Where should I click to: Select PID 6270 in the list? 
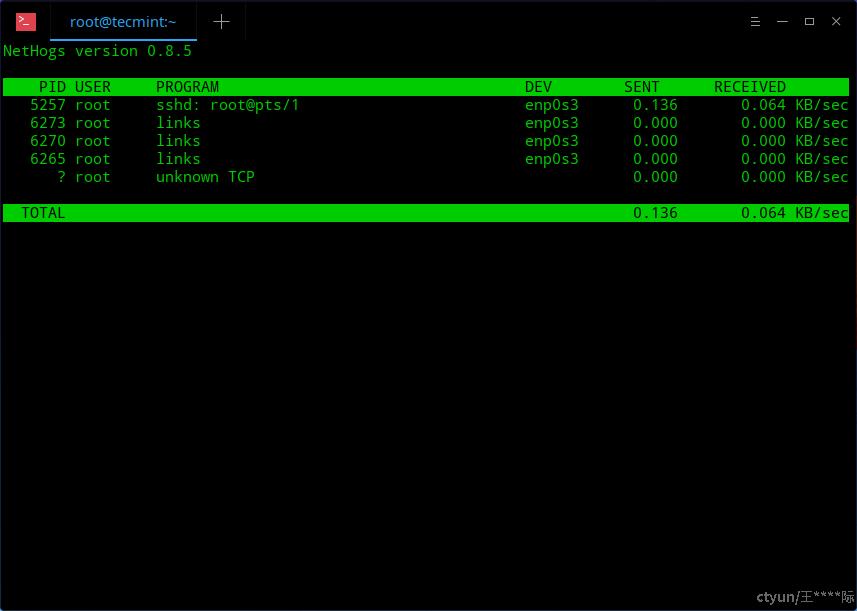click(48, 141)
